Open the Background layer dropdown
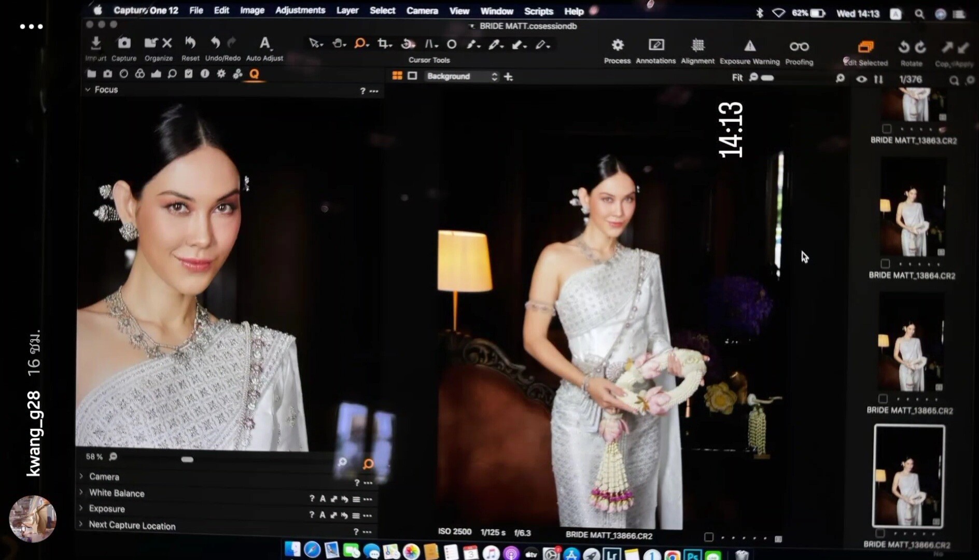The image size is (979, 560). 461,76
